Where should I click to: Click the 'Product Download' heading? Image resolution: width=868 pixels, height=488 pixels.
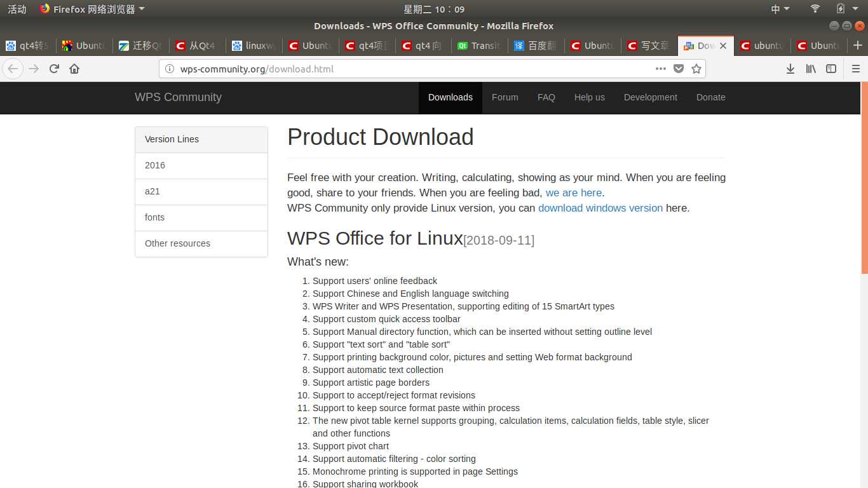point(381,137)
